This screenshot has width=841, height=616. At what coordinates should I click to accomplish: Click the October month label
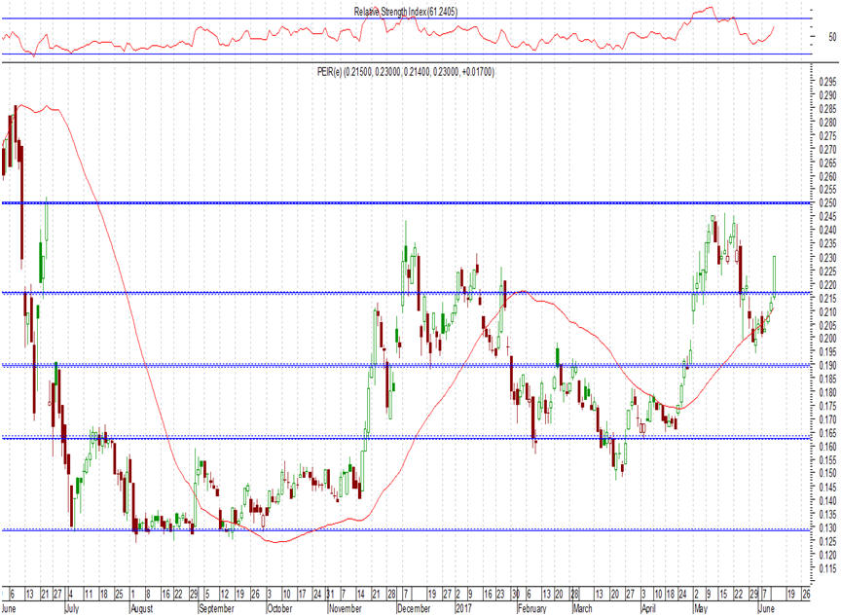click(x=279, y=609)
